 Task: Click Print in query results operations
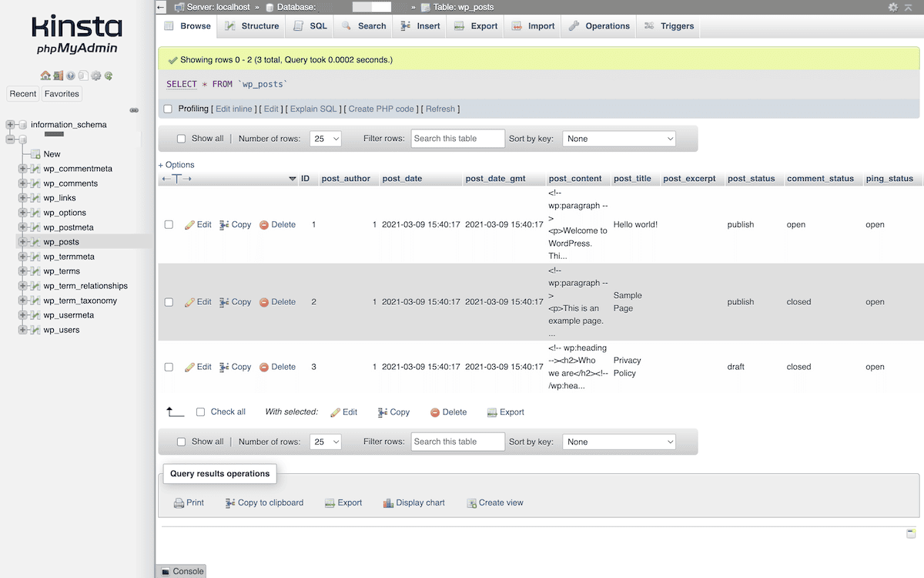tap(189, 502)
